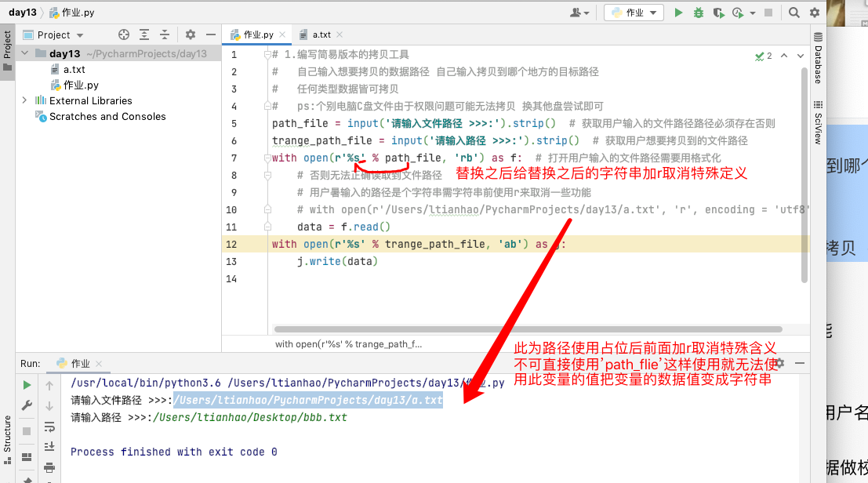Toggle scroll to end in the Run console
Viewport: 868px width, 483px height.
pos(49,446)
